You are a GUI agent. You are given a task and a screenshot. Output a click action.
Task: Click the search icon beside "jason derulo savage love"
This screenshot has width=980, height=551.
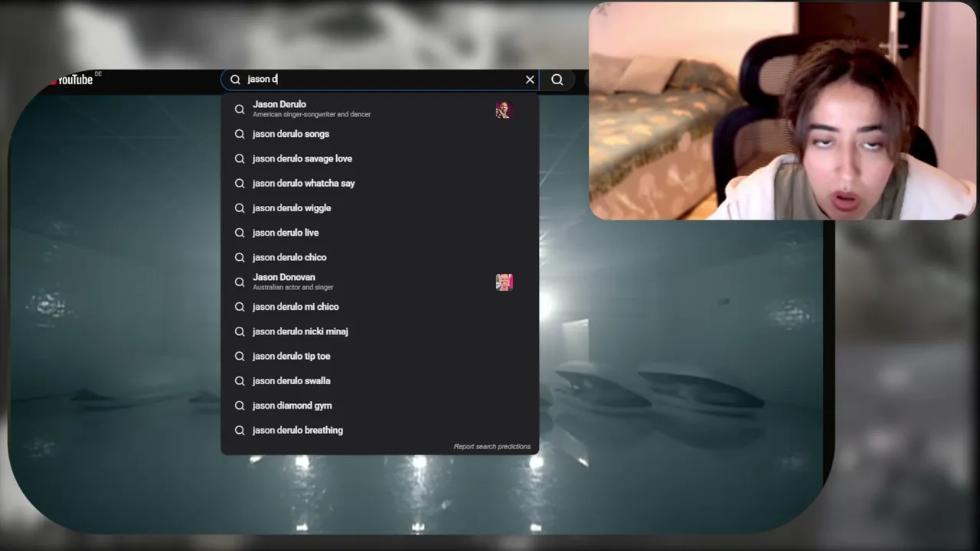(x=240, y=158)
